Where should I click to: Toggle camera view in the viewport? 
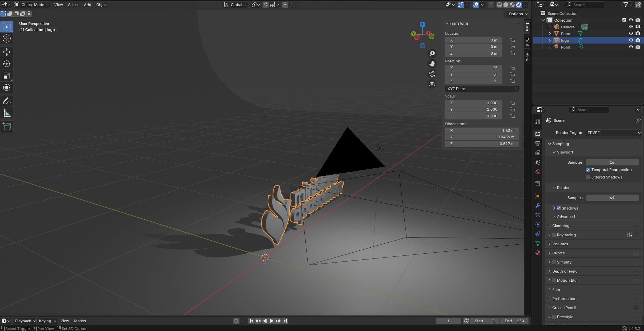click(432, 74)
